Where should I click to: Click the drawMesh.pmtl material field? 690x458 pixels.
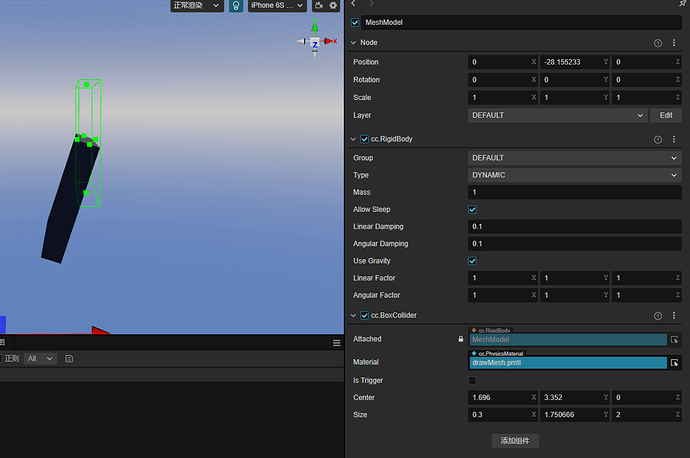(568, 363)
